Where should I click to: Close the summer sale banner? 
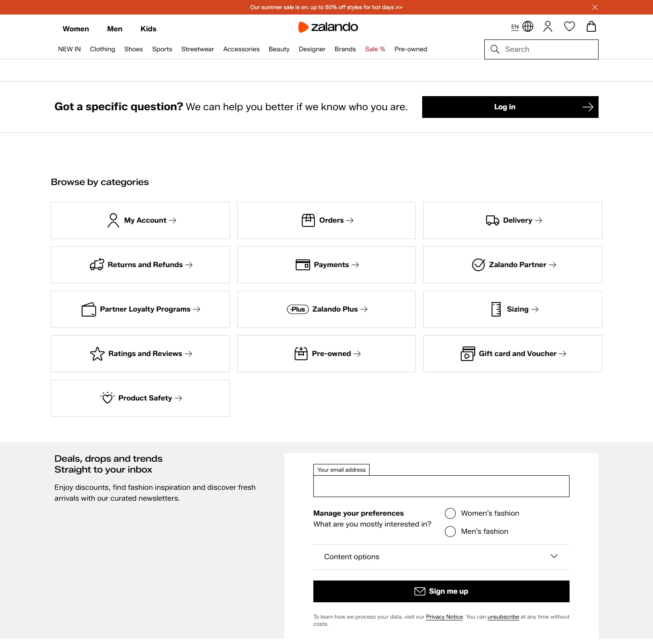pyautogui.click(x=595, y=7)
